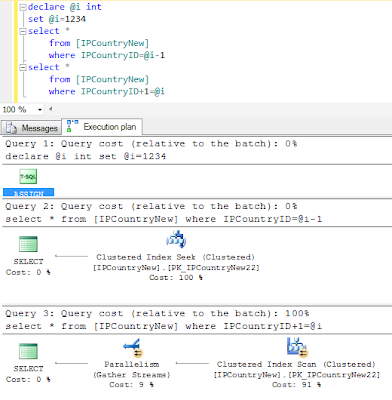Click the 'Cost: 91 %' label

point(296,385)
